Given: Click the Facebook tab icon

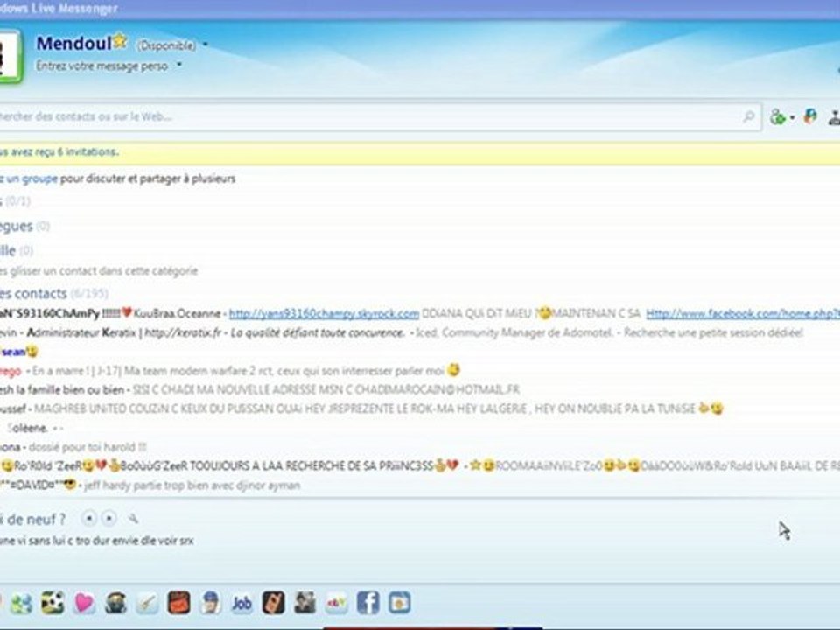Looking at the screenshot, I should coord(368,603).
